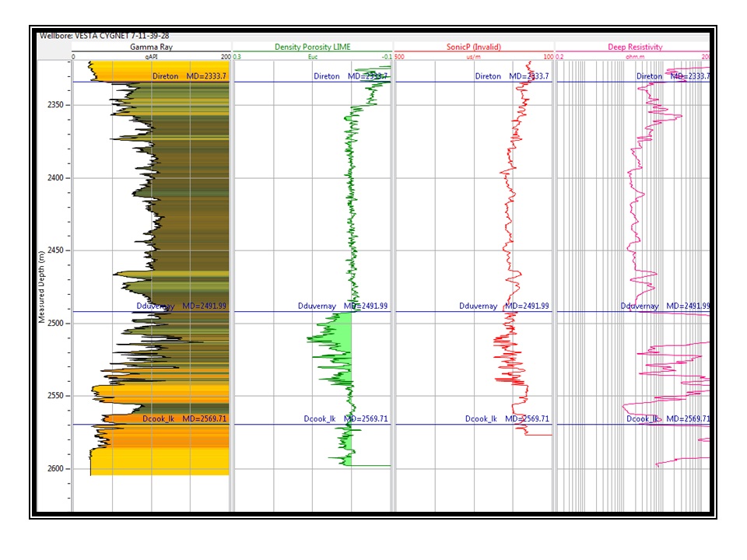Select the Density Porosity LIME track title
The height and width of the screenshot is (560, 747).
(312, 47)
